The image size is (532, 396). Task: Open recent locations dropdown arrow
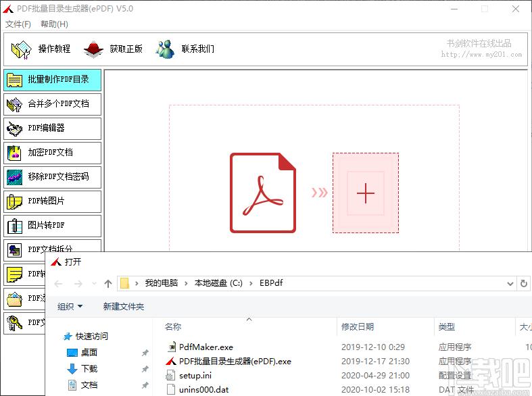[x=95, y=283]
